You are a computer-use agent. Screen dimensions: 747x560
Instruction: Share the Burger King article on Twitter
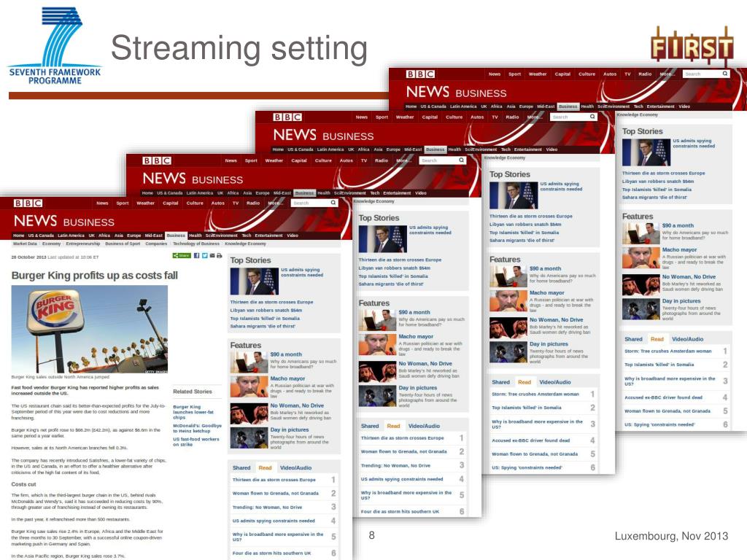tap(204, 256)
